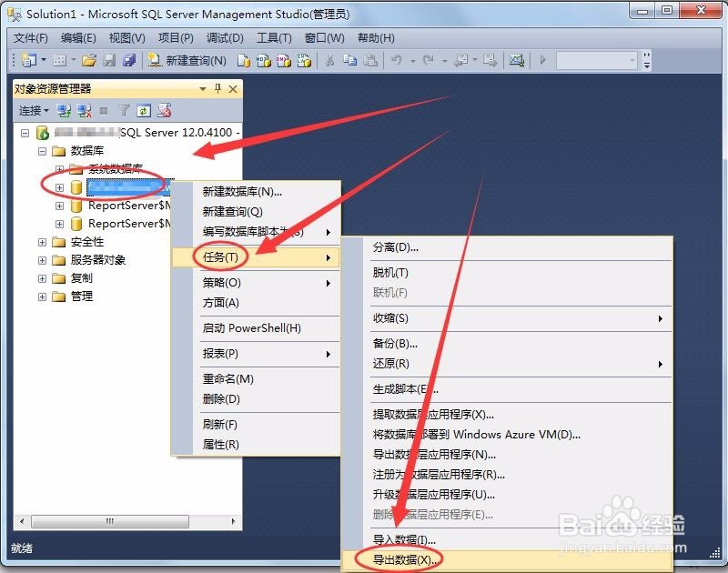728x573 pixels.
Task: Click the DMX query toolbar icon
Action: [284, 60]
